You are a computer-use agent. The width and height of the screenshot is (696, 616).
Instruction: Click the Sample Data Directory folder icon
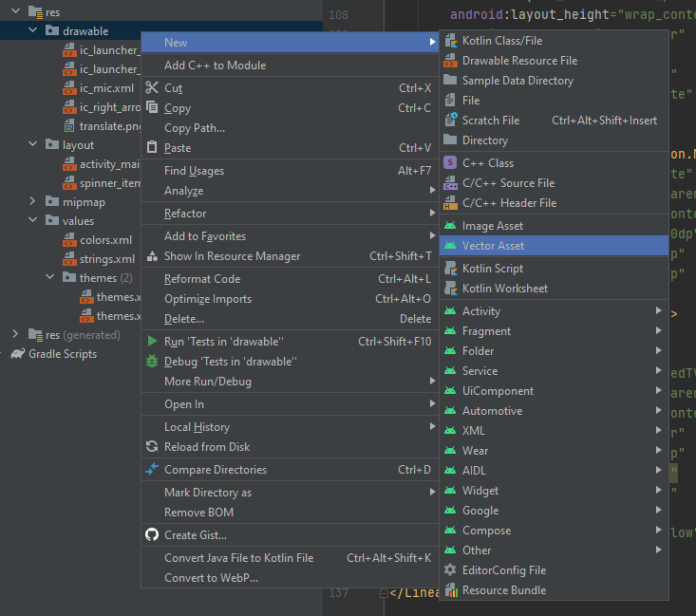450,80
